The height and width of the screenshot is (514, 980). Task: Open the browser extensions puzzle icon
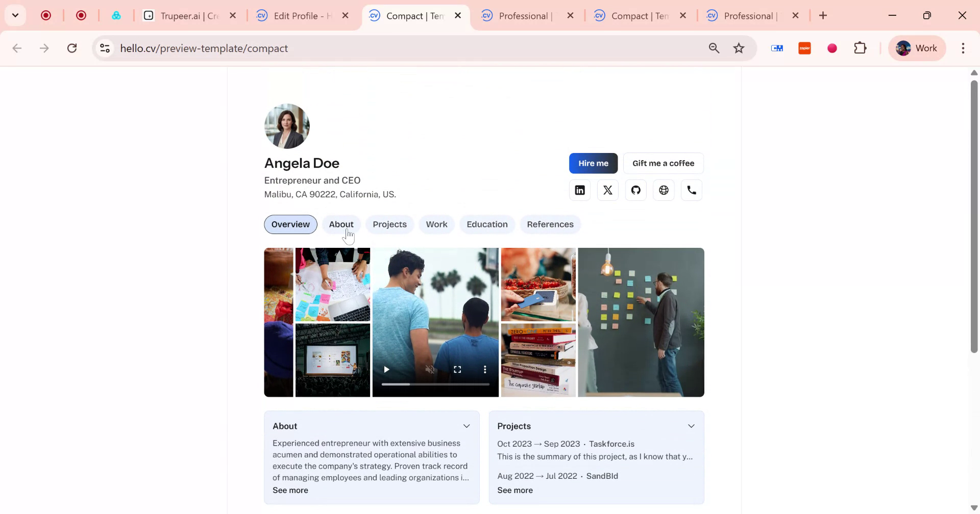coord(860,48)
